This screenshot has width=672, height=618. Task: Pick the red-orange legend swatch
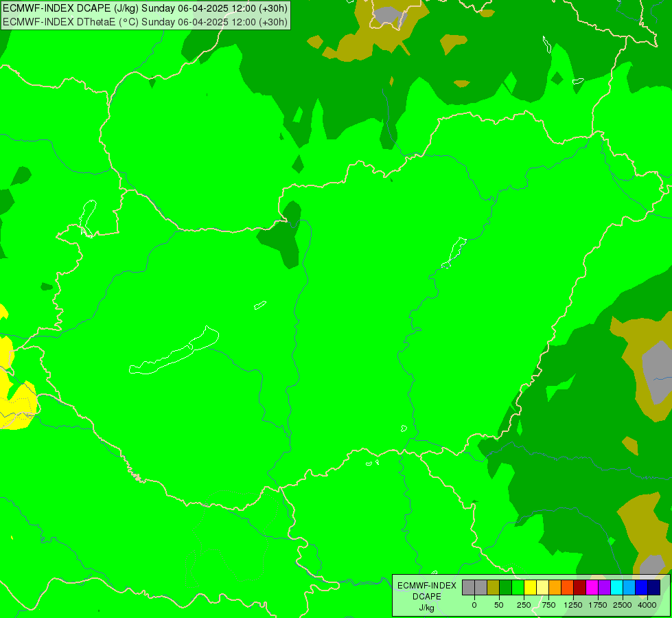pyautogui.click(x=568, y=587)
